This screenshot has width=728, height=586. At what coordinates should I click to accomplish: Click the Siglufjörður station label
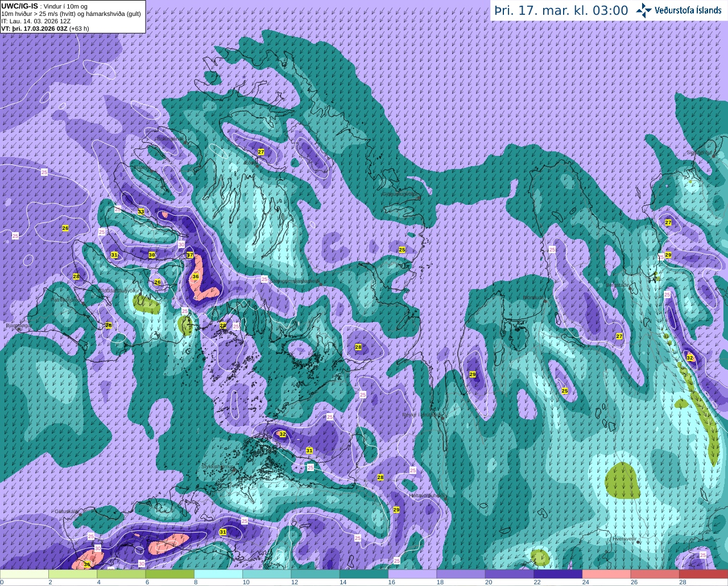pyautogui.click(x=699, y=152)
